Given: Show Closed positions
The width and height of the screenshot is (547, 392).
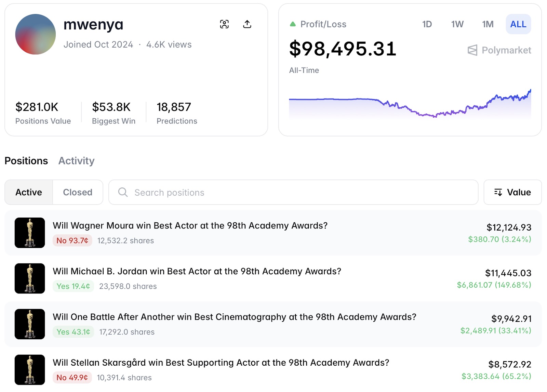Looking at the screenshot, I should pyautogui.click(x=78, y=192).
